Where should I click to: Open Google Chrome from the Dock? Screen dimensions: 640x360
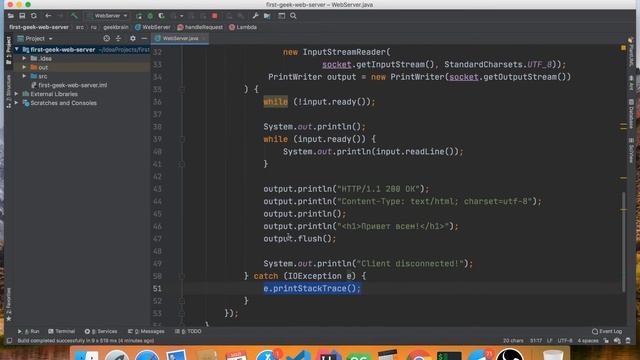point(418,356)
